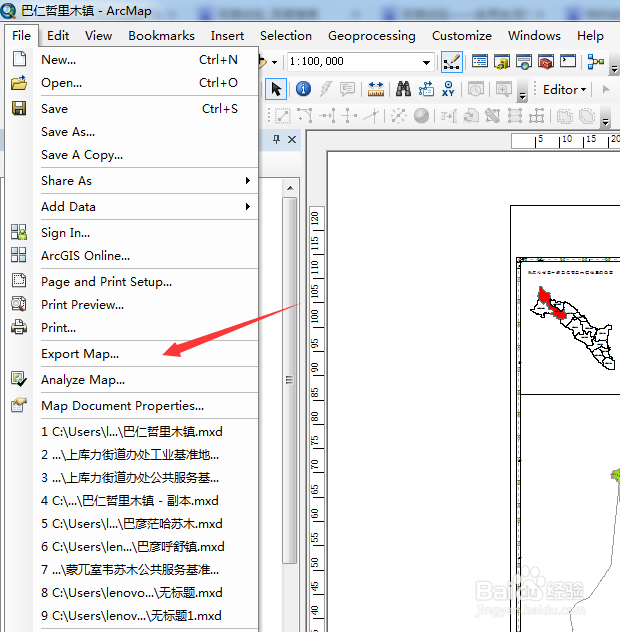
Task: Open Standard toolbar overflow options arrow
Action: [x=614, y=69]
